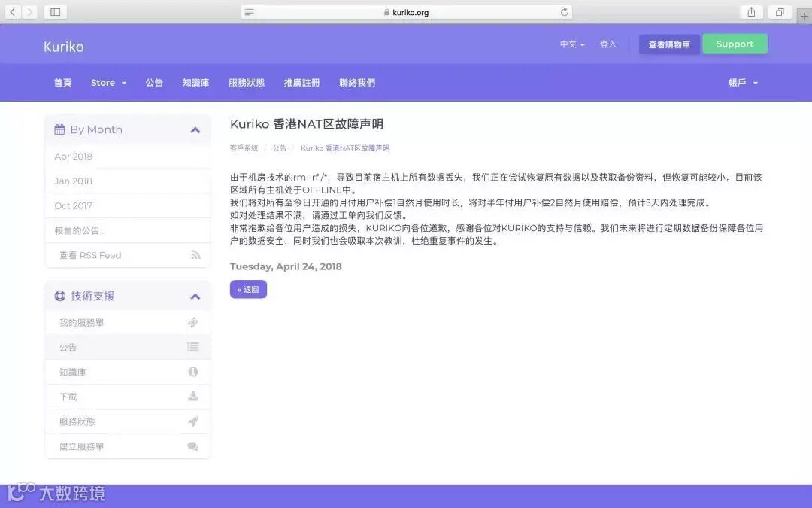
Task: Click the lifebuoy icon beside 技術支援
Action: point(60,296)
